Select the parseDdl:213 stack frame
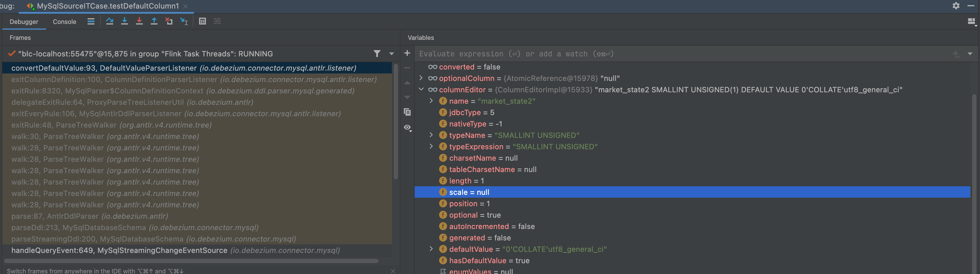The image size is (980, 274). point(197,228)
